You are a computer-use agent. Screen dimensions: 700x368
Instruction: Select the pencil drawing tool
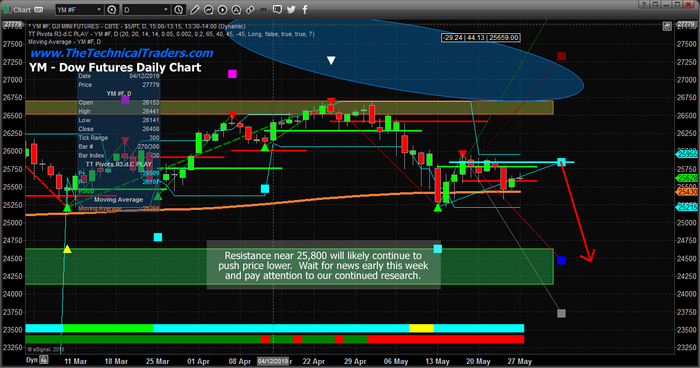tap(195, 9)
